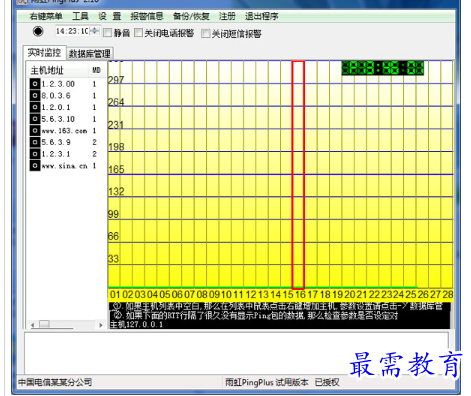The height and width of the screenshot is (396, 471).
Task: Click the 165 value on the chart axis
Action: click(x=116, y=169)
